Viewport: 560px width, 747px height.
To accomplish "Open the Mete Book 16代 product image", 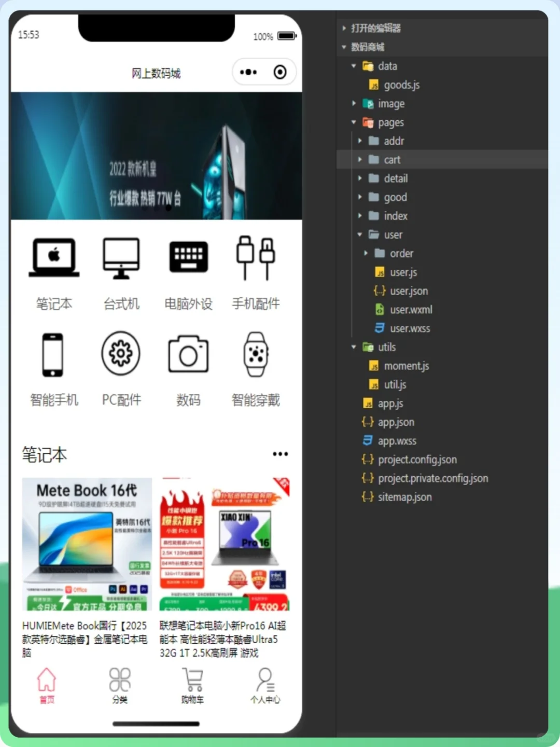I will [87, 544].
